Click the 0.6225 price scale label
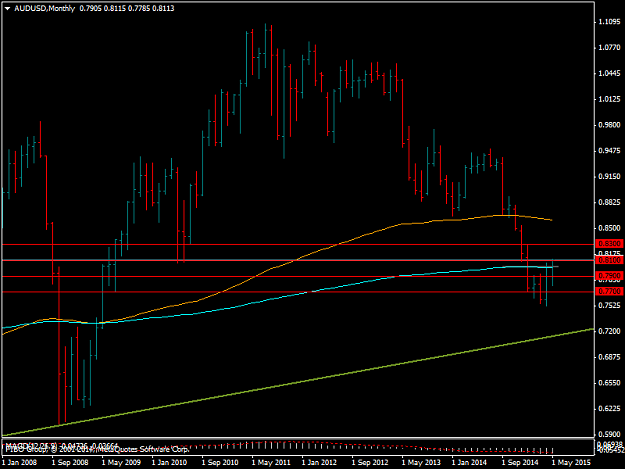 click(609, 409)
